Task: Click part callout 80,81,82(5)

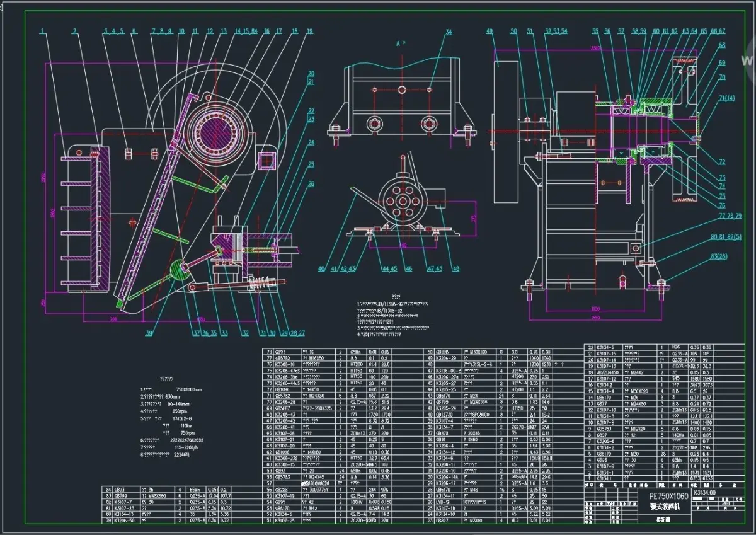Action: (x=724, y=238)
